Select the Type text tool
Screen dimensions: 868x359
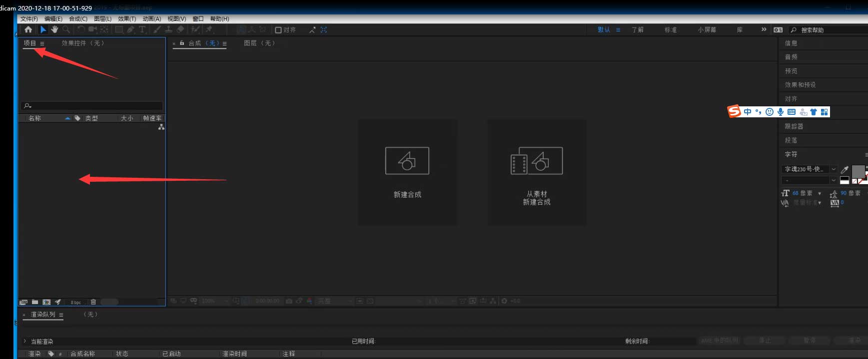(142, 30)
